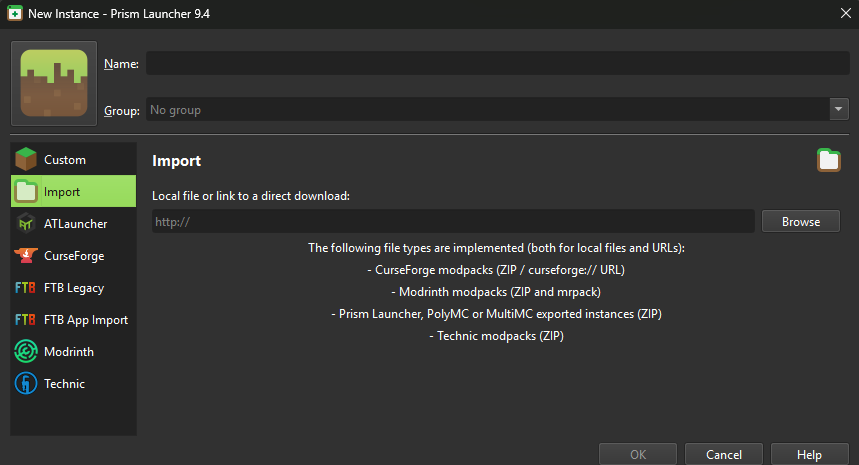Click the Modrinth modpacks mrpack line
This screenshot has height=465, width=859.
pos(496,291)
